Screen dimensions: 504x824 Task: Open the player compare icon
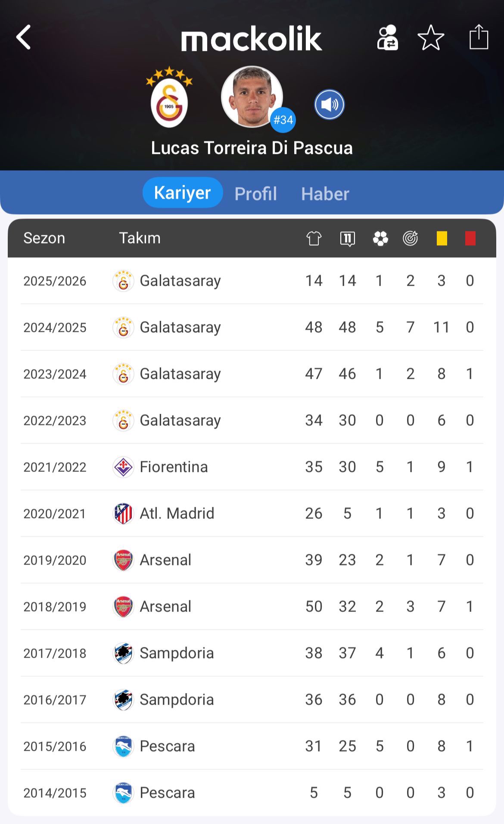click(387, 38)
